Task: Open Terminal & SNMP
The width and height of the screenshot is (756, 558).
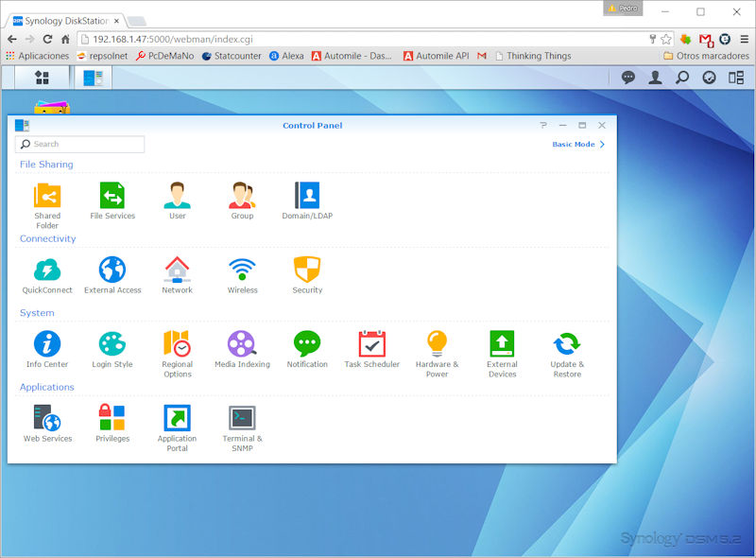Action: 242,428
